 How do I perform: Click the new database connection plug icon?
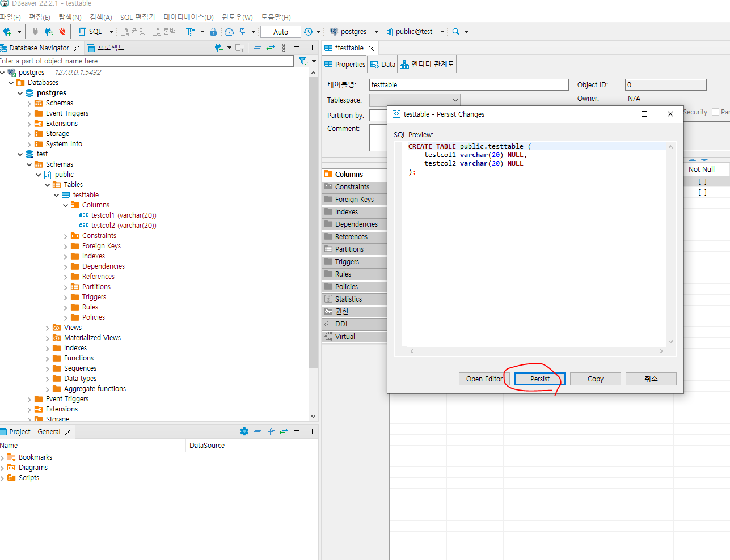[7, 32]
